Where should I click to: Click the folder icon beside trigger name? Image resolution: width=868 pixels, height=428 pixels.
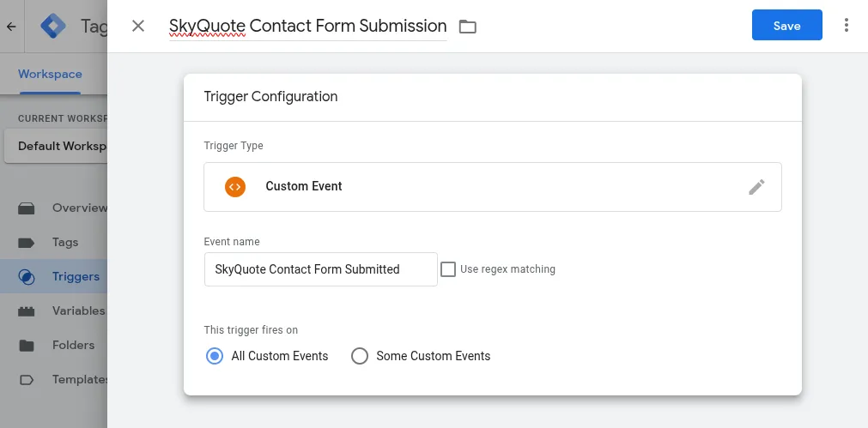pos(468,26)
